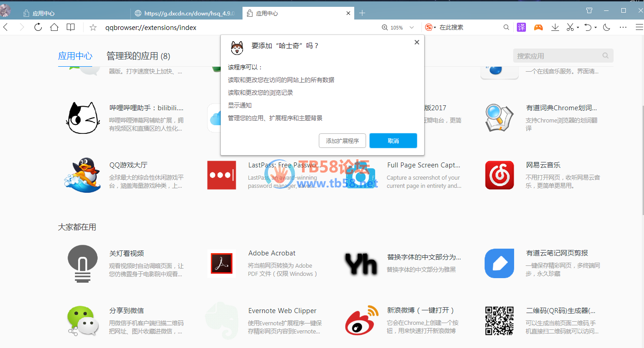Open 有道云笔记网页剪报 title
The width and height of the screenshot is (644, 348).
pyautogui.click(x=557, y=253)
